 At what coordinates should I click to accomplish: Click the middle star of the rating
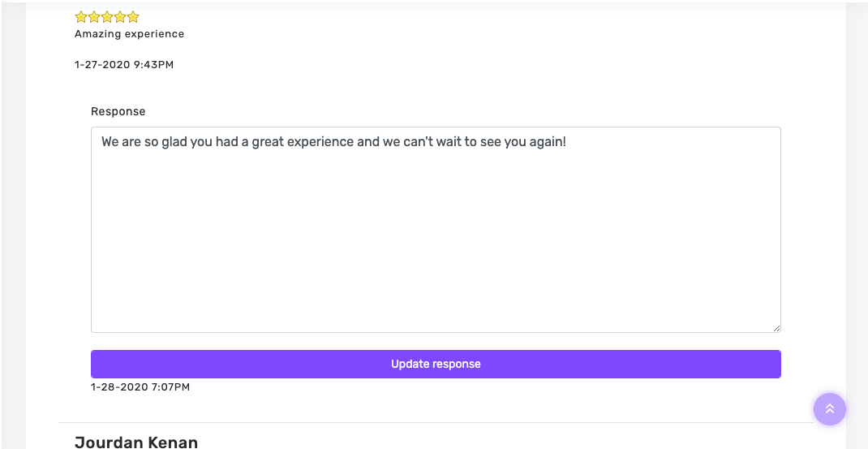tap(107, 16)
